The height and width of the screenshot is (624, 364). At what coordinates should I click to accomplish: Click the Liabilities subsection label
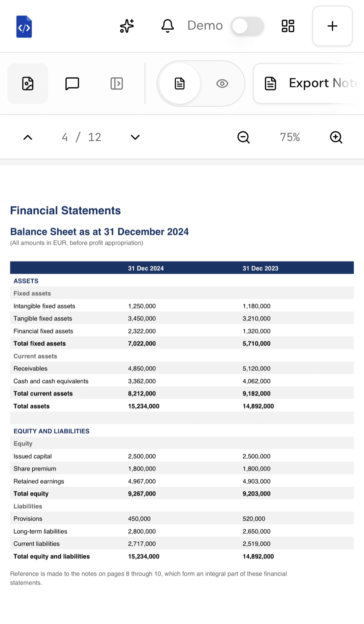[x=28, y=506]
